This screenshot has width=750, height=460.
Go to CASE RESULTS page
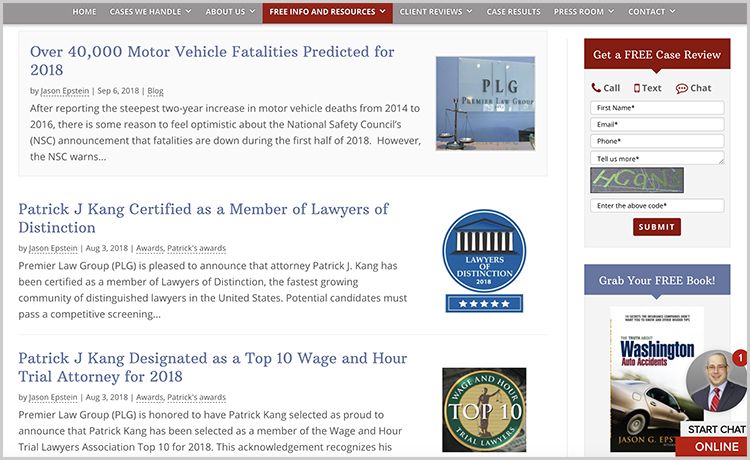[513, 11]
